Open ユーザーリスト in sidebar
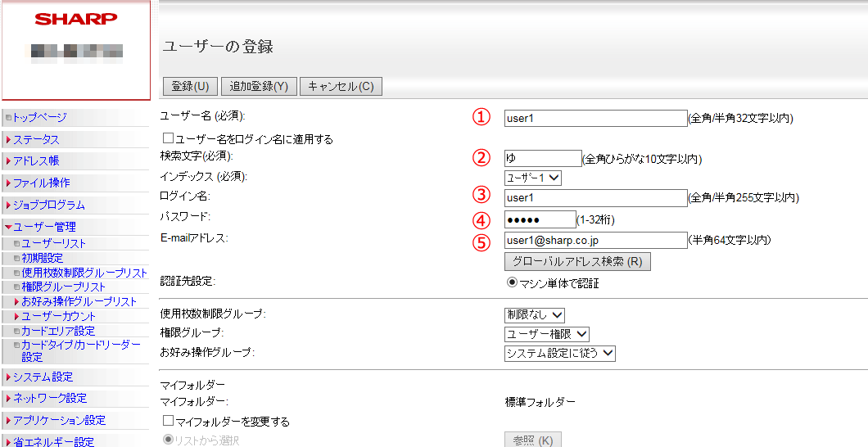The width and height of the screenshot is (868, 447). coord(53,243)
